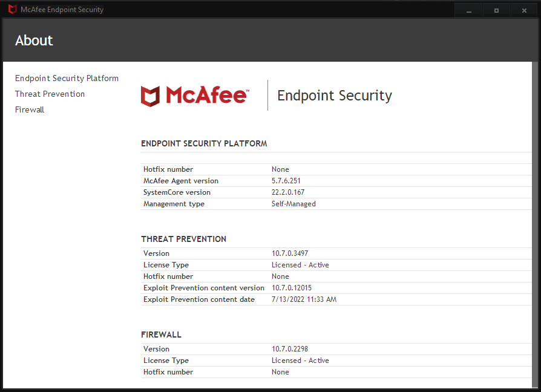
Task: Jump to Threat Prevention in the left navigation
Action: point(50,94)
